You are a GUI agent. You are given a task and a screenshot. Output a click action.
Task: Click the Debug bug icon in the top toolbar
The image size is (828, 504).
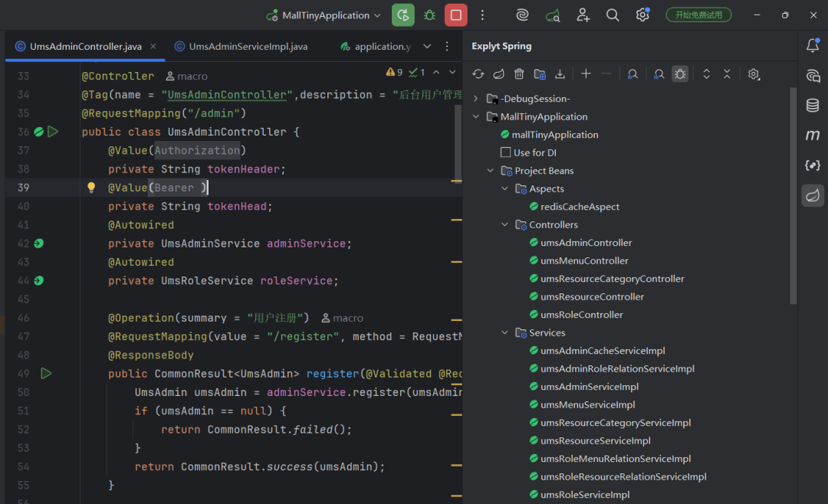point(429,15)
